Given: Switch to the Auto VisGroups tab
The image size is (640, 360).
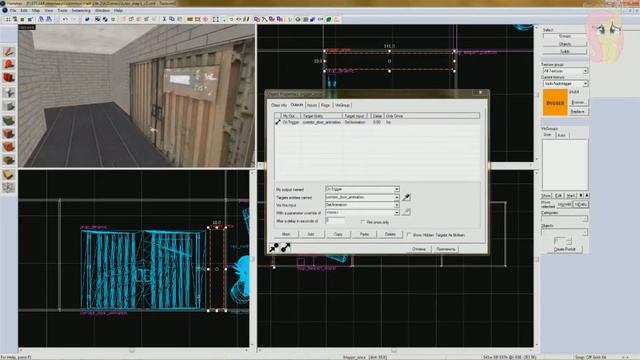Looking at the screenshot, I should pyautogui.click(x=562, y=135).
